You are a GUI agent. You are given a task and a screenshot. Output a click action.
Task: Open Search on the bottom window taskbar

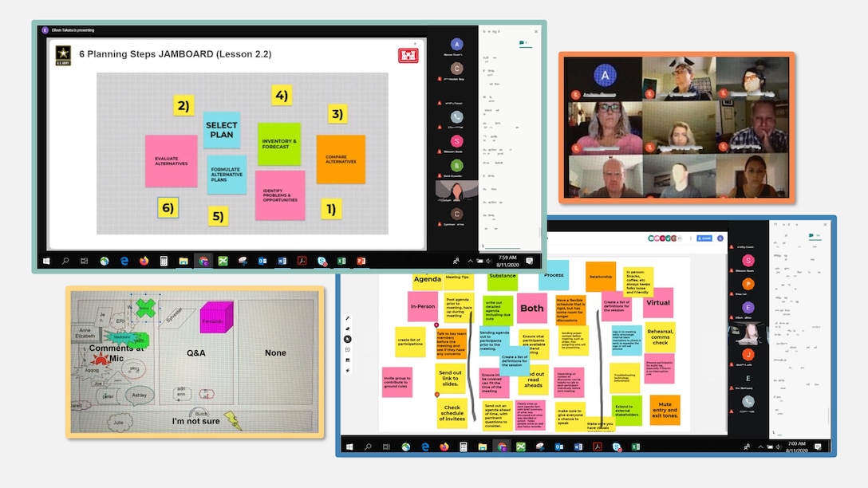click(368, 447)
